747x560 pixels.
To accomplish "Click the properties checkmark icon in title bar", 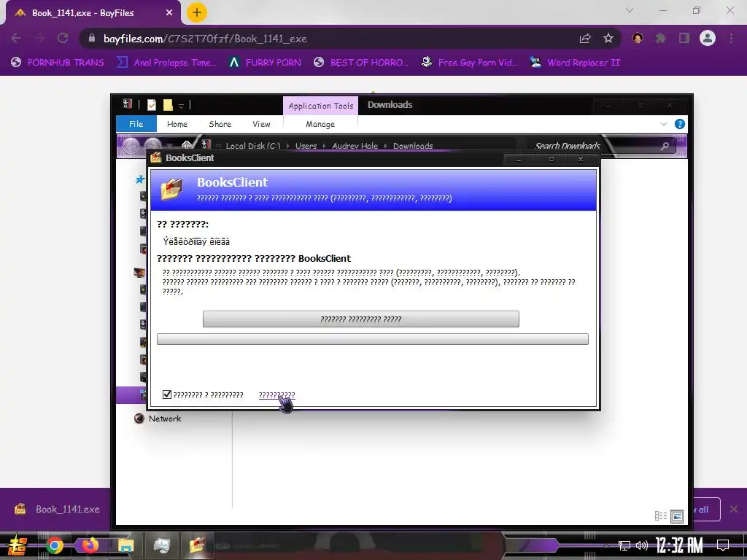I will (152, 105).
